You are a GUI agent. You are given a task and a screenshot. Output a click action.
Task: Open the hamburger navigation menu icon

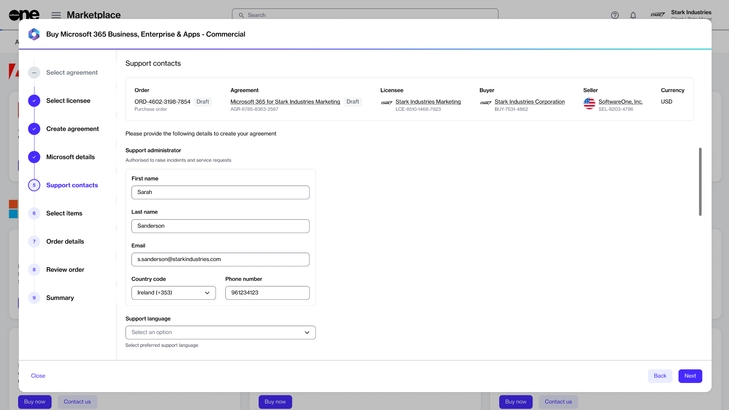(x=56, y=15)
